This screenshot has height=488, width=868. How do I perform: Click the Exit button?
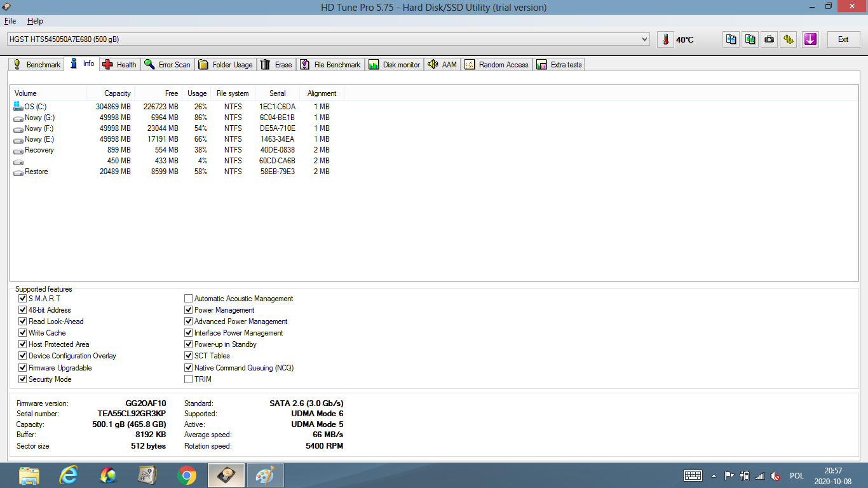pos(843,39)
